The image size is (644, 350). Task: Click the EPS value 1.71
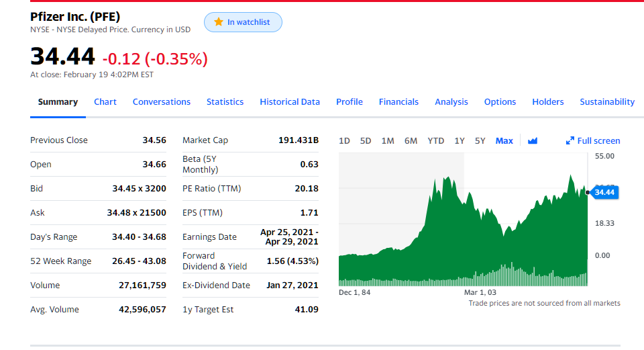(309, 213)
